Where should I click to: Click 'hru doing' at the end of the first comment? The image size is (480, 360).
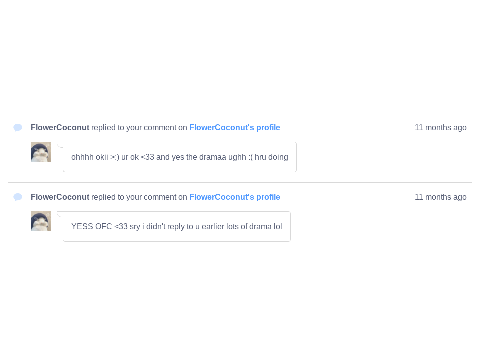point(271,157)
